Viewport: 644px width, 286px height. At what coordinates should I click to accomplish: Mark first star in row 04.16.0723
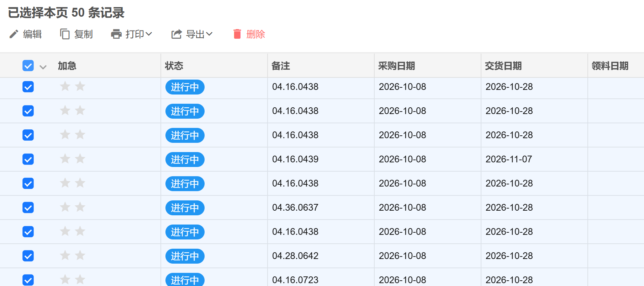(x=65, y=280)
